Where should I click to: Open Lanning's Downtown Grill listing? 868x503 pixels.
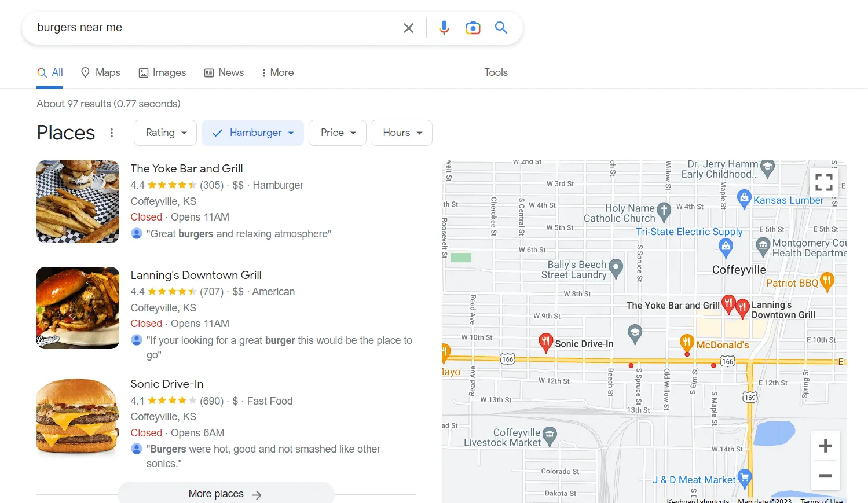tap(196, 275)
